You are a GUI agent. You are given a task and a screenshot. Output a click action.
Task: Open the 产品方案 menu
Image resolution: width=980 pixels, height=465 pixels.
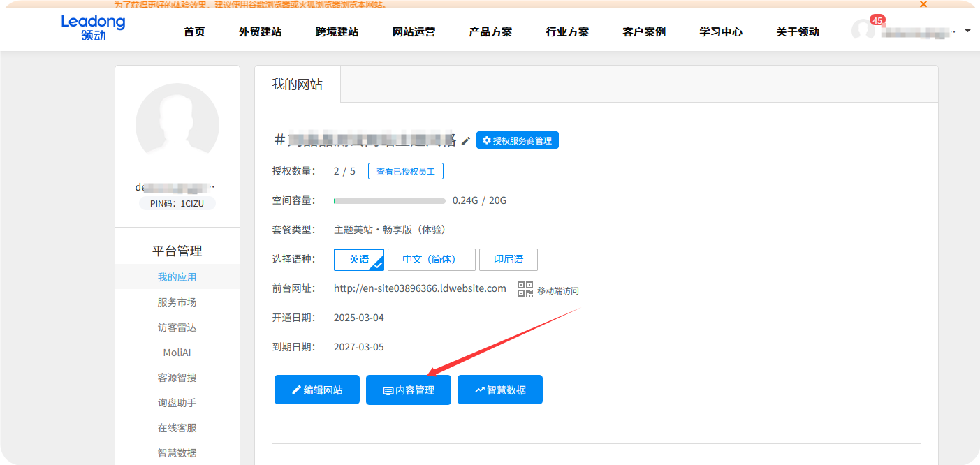(x=490, y=31)
